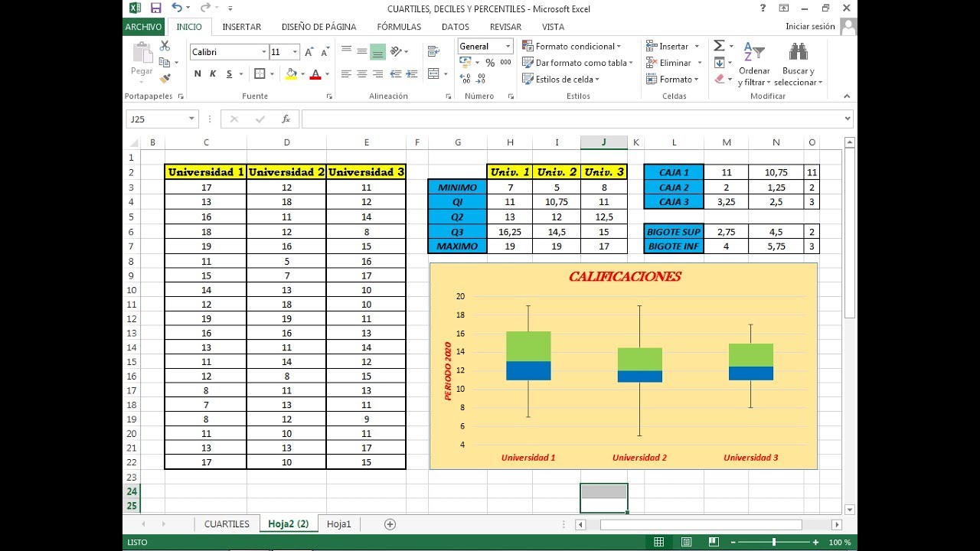980x551 pixels.
Task: Toggle underline S formatting
Action: pos(229,74)
